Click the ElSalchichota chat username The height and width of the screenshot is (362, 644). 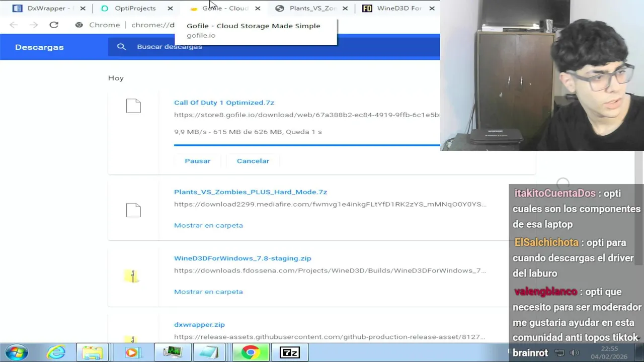(546, 242)
